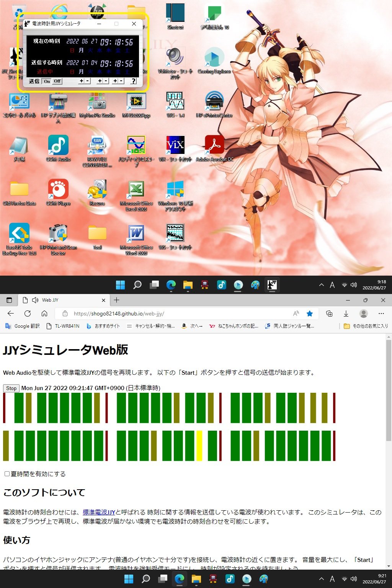Viewport: 392px width, 588px height.
Task: Open Adobe Acrobat DC icon
Action: [214, 149]
